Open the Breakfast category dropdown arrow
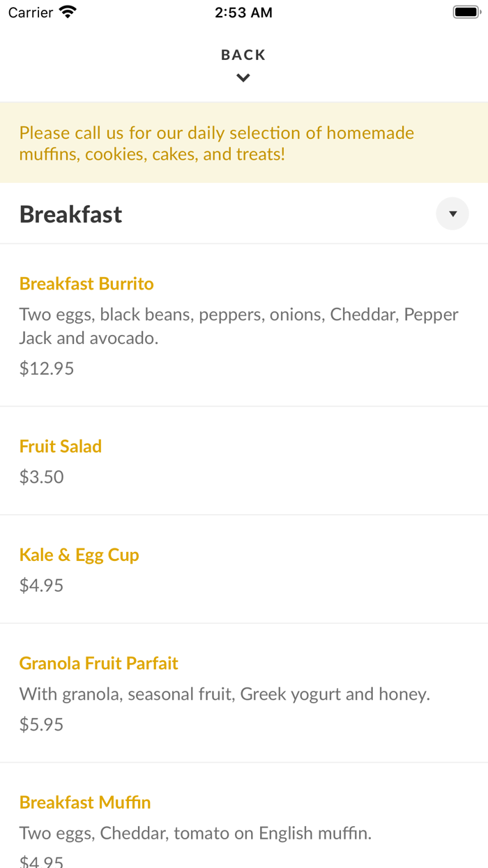 pos(452,214)
